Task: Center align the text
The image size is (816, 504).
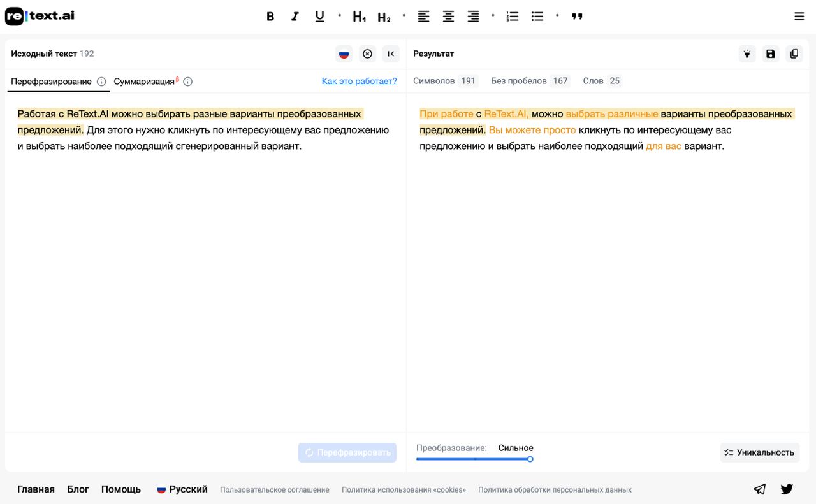Action: tap(448, 17)
